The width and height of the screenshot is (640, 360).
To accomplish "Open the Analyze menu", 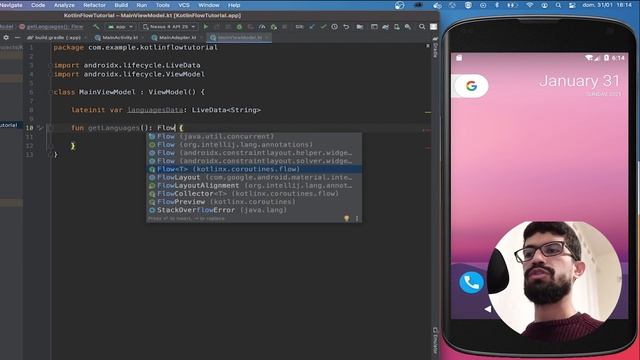I will click(x=64, y=5).
